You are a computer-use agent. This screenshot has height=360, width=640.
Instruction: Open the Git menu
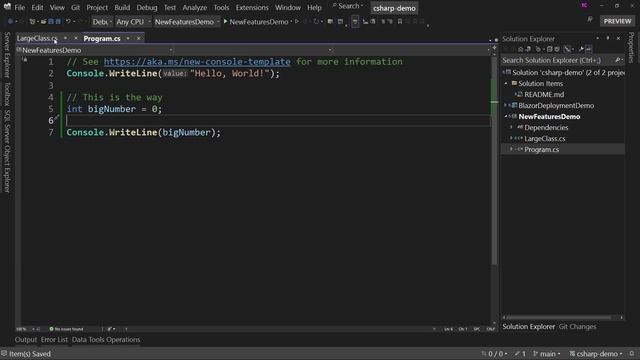point(75,7)
